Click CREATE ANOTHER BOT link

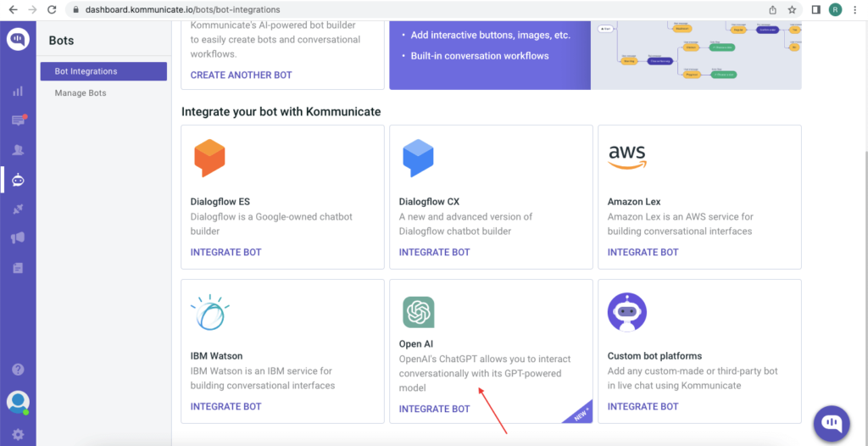tap(241, 75)
